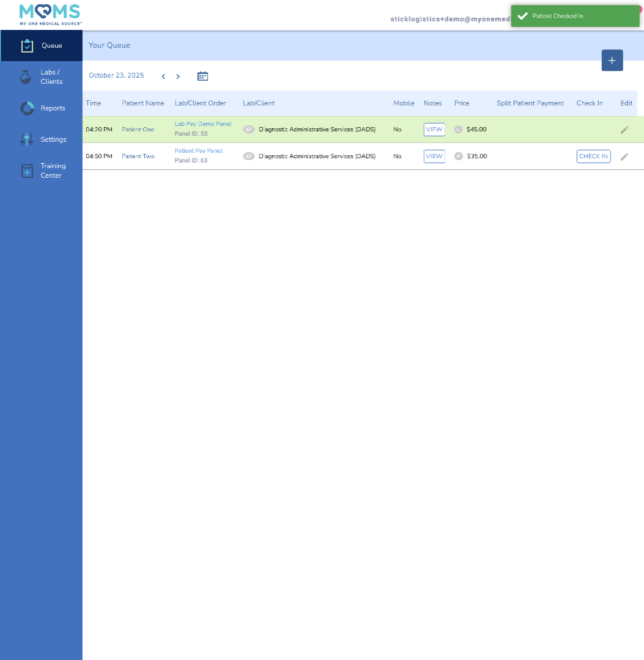Go to previous day with left chevron

click(163, 76)
